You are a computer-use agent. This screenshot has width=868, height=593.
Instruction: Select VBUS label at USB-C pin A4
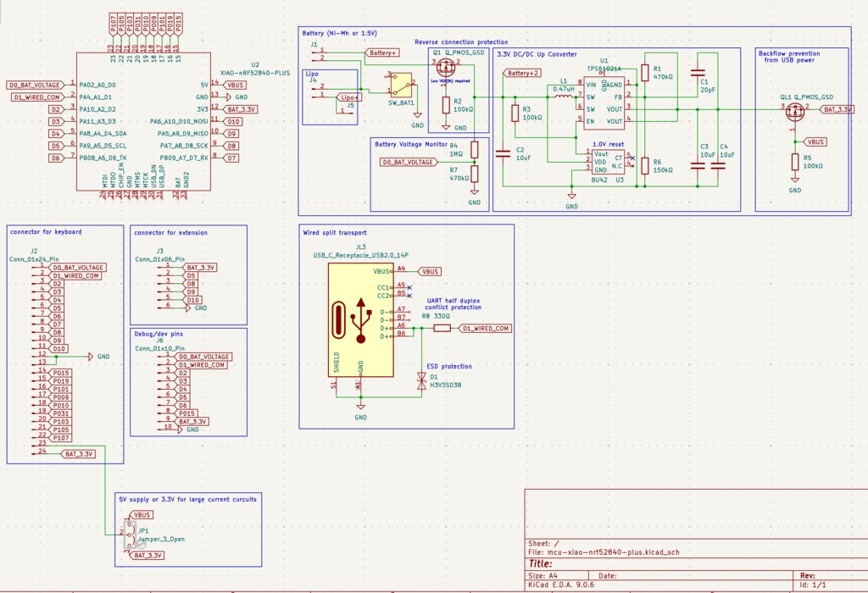coord(429,272)
